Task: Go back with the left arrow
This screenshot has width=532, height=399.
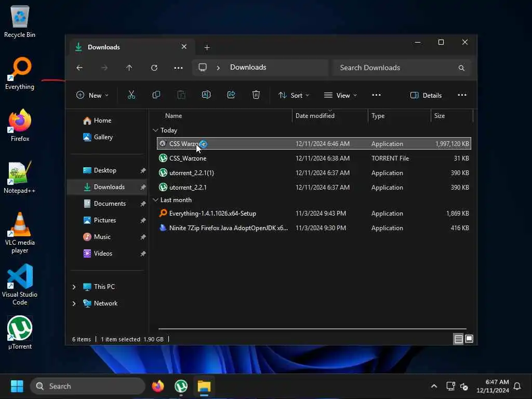Action: point(79,68)
